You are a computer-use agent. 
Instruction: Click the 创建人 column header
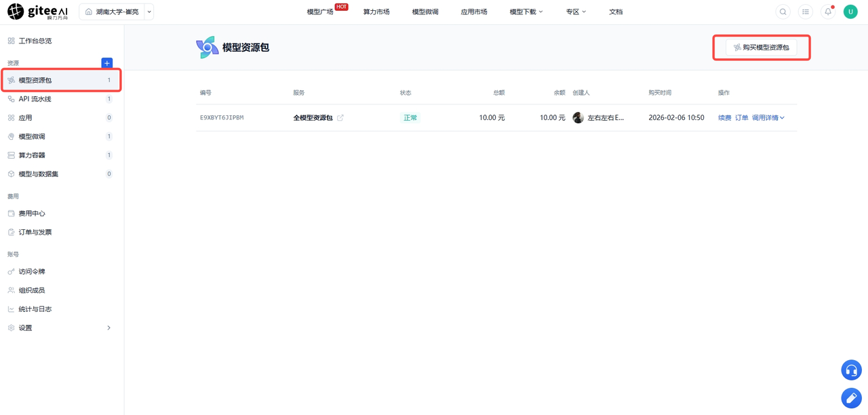[581, 93]
